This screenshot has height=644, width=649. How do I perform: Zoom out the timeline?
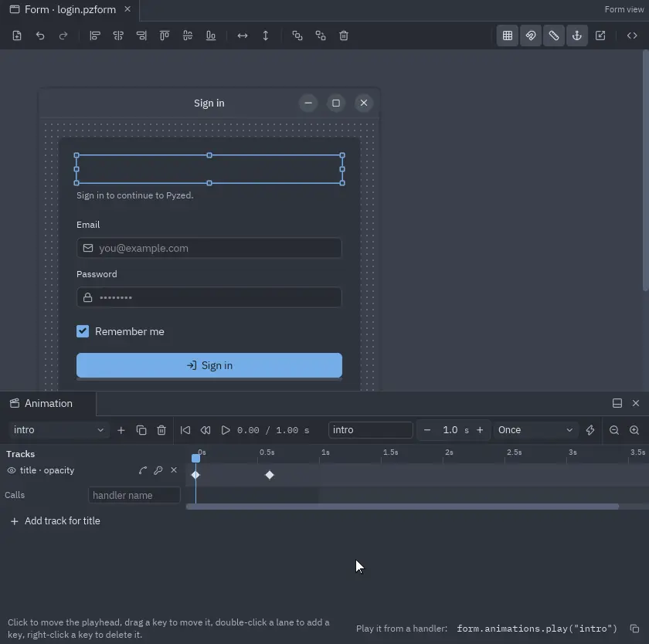(614, 430)
